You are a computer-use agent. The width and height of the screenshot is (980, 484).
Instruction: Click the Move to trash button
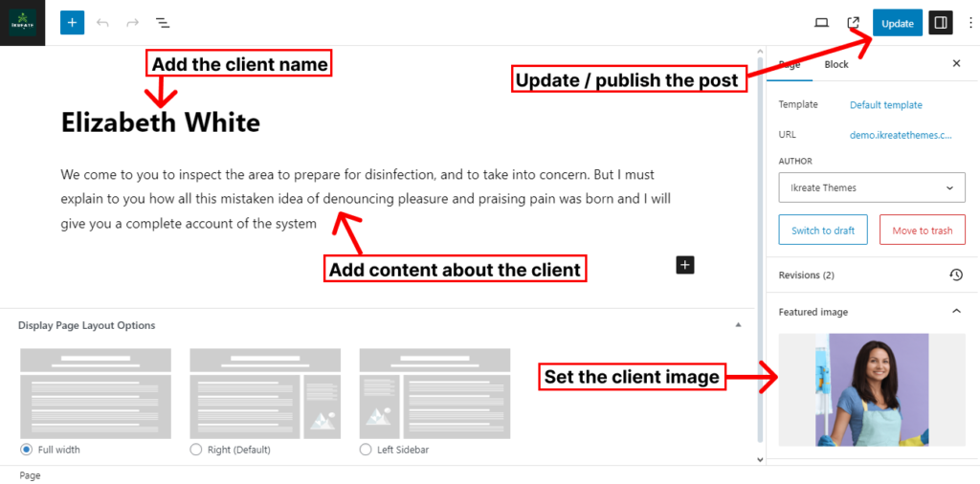pyautogui.click(x=922, y=231)
